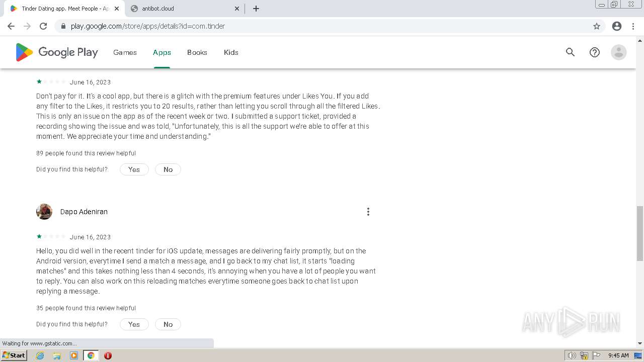This screenshot has height=362, width=644.
Task: Open Windows Explorer folder from taskbar
Action: pyautogui.click(x=57, y=355)
